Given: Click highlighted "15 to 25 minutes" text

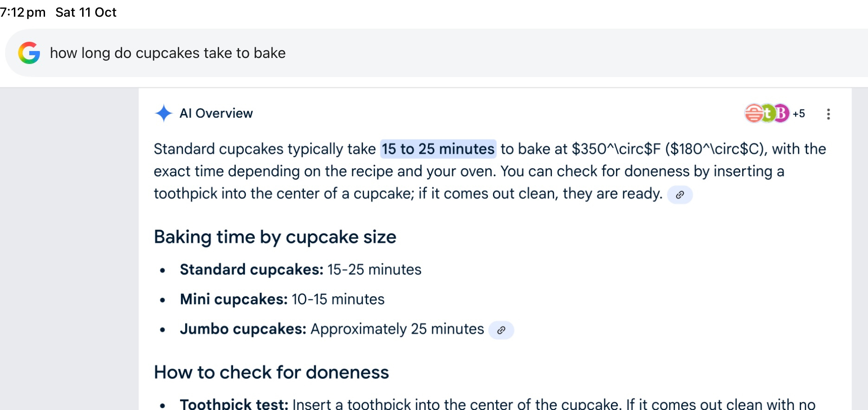Looking at the screenshot, I should coord(438,149).
